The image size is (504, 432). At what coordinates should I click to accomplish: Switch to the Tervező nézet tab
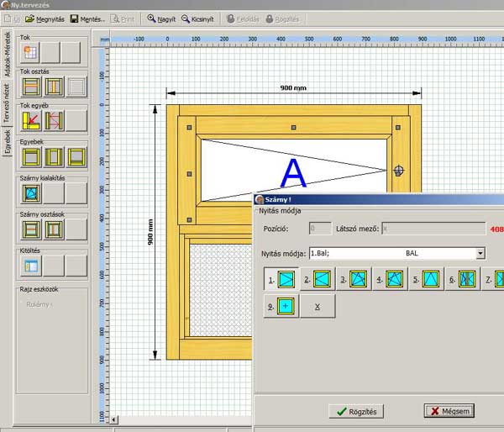click(7, 103)
